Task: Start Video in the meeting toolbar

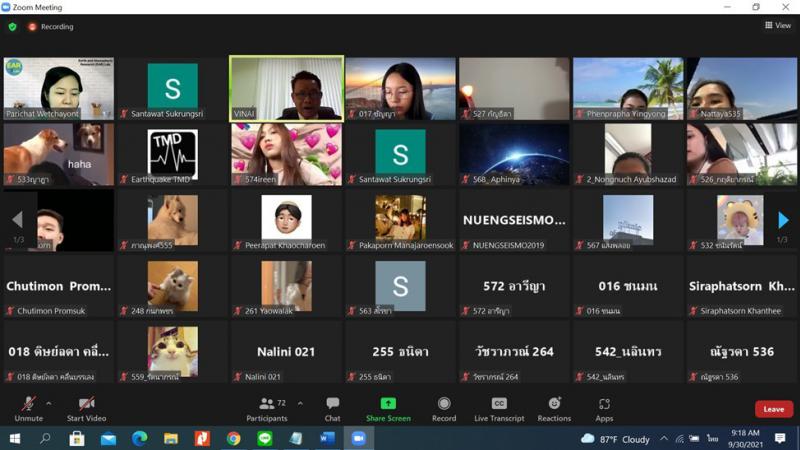Action: tap(86, 409)
